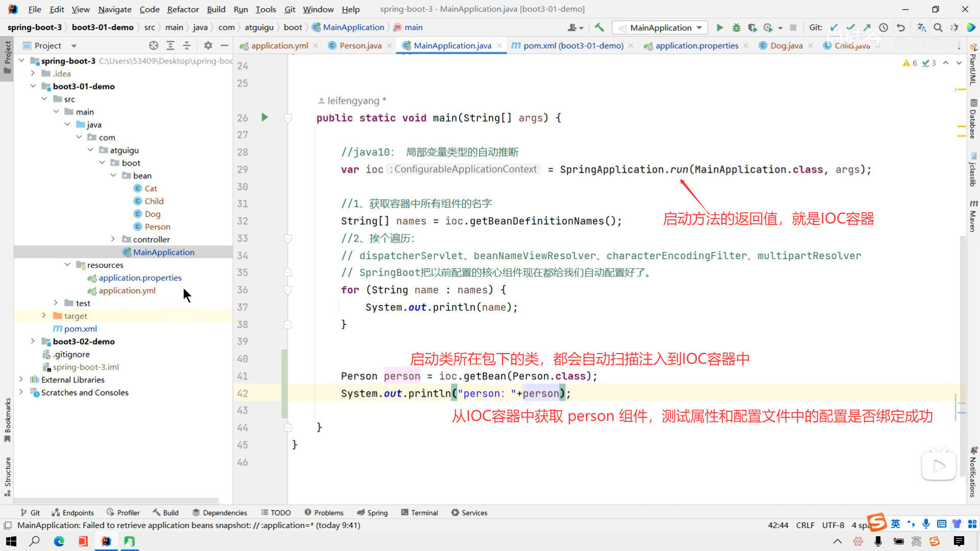
Task: Click Git update project arrow icon
Action: [834, 28]
